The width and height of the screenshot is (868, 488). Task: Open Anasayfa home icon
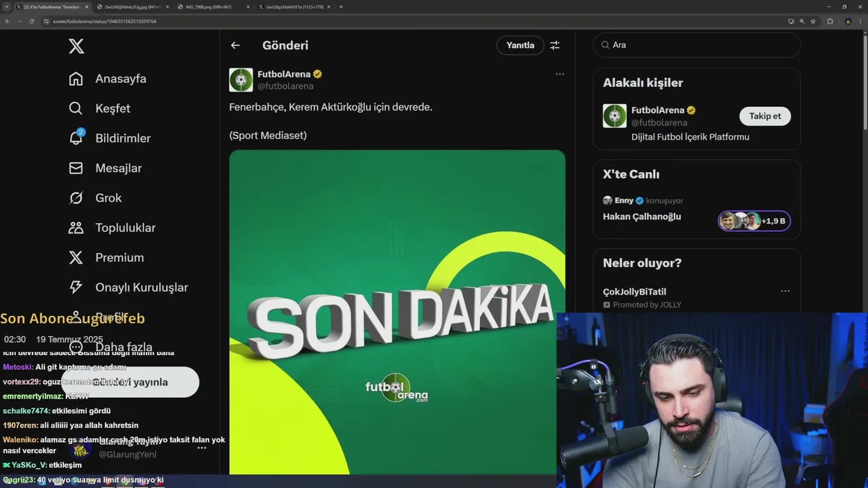click(x=76, y=79)
